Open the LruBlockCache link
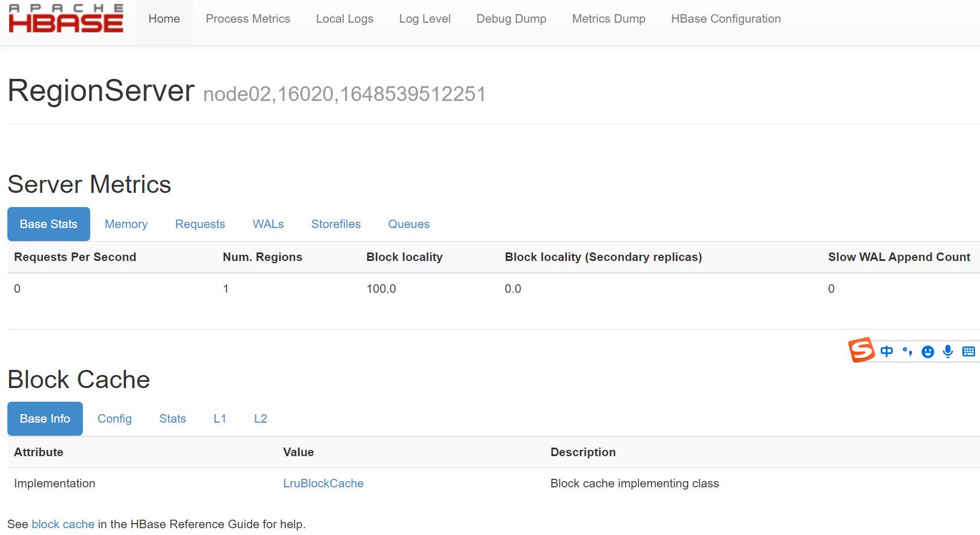980x535 pixels. 323,483
